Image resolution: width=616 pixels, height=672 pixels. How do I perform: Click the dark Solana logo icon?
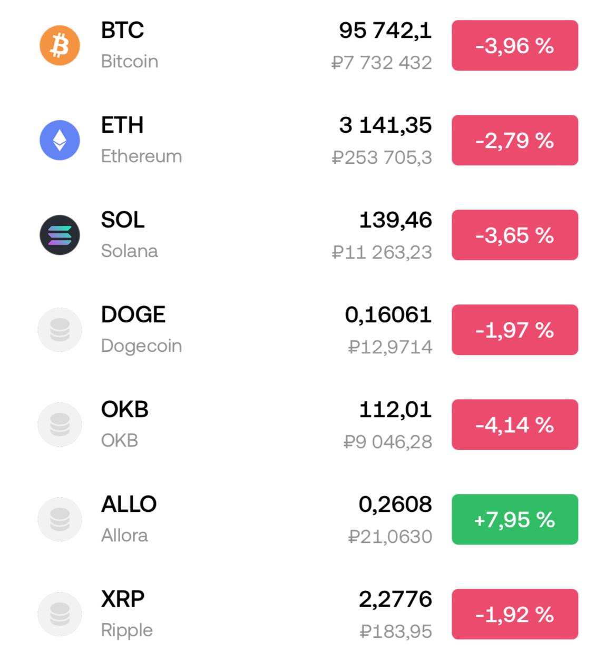pyautogui.click(x=60, y=235)
